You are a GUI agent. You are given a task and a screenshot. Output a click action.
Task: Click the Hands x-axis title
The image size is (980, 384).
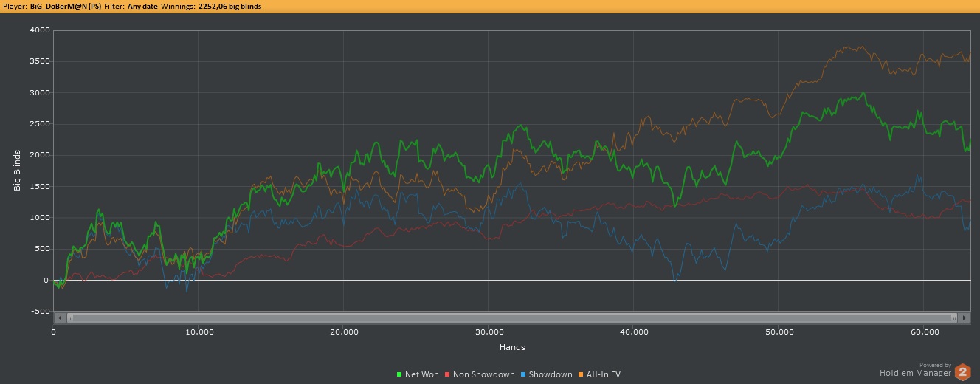[x=512, y=347]
